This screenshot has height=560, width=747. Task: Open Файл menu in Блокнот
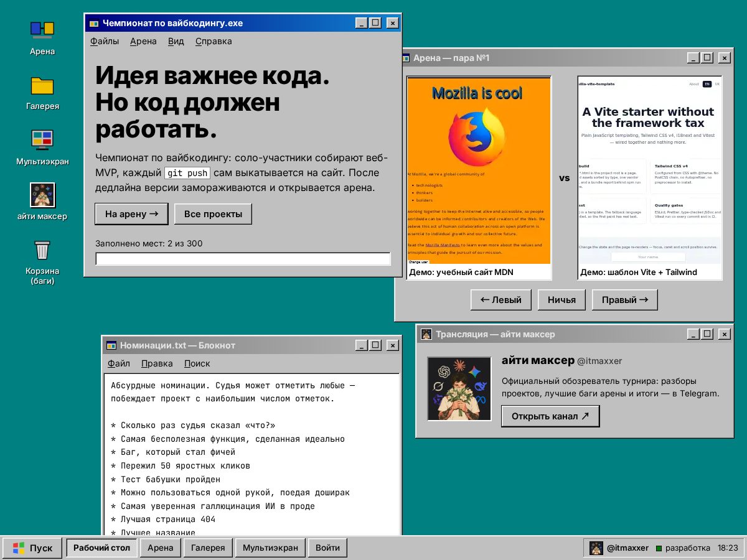click(119, 363)
